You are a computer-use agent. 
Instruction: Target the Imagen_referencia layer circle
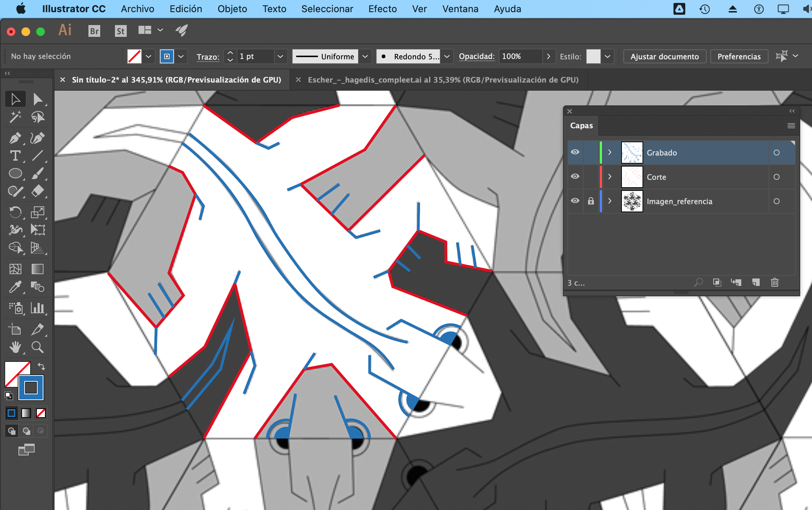pos(777,201)
